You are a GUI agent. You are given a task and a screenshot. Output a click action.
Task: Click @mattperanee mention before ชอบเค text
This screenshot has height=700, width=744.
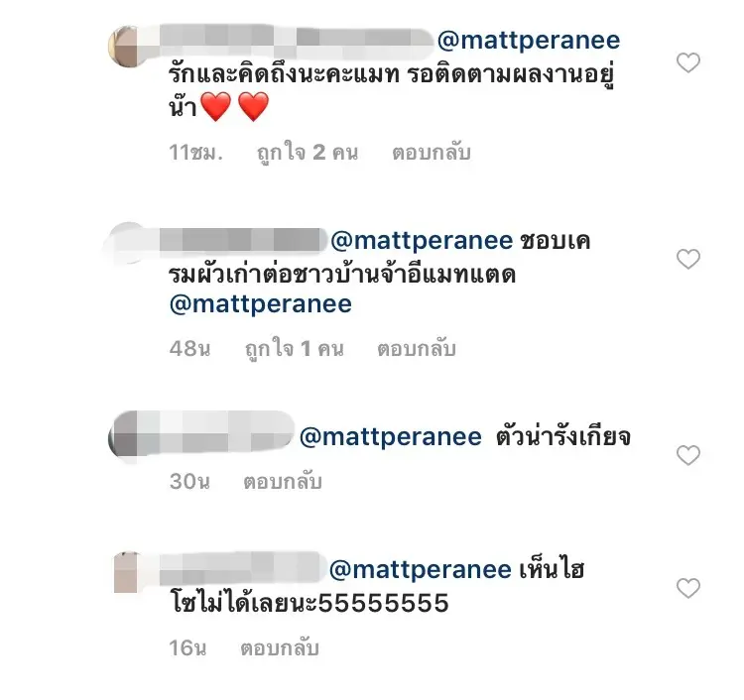(422, 241)
